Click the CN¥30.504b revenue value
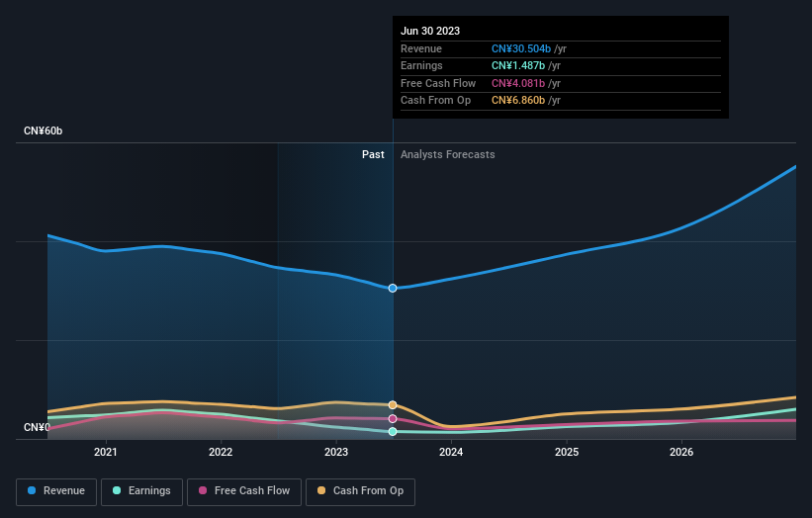The image size is (812, 518). [521, 48]
